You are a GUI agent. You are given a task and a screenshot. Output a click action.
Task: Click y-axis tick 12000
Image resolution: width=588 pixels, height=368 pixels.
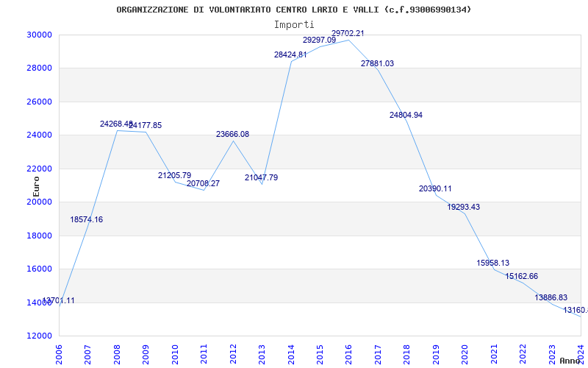click(x=39, y=336)
